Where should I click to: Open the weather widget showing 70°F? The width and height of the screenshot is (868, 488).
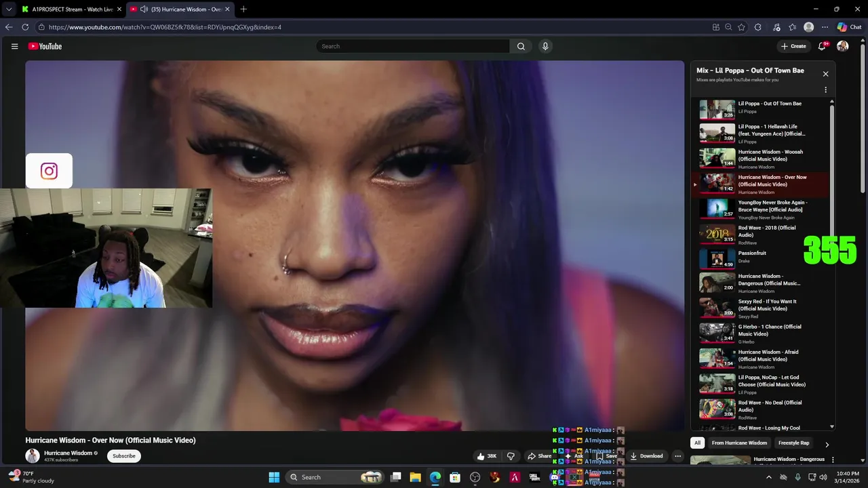click(31, 477)
